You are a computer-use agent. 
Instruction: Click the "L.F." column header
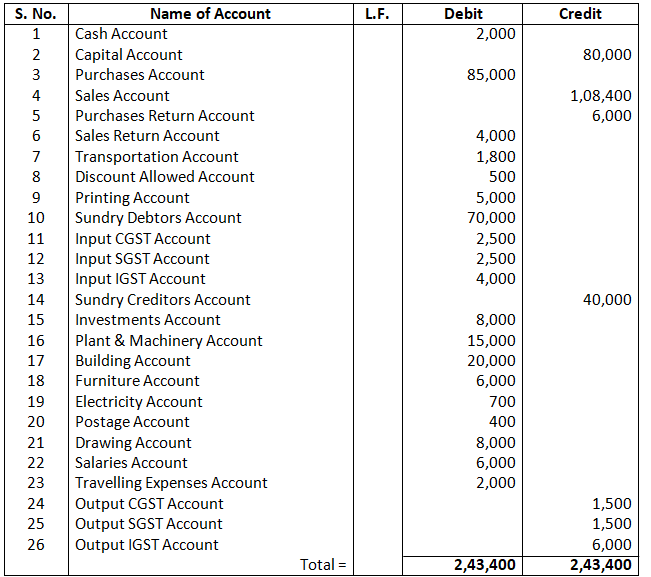377,14
